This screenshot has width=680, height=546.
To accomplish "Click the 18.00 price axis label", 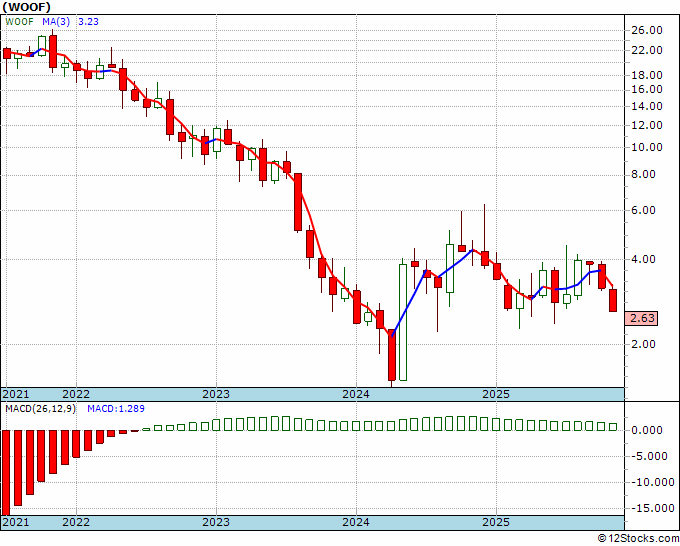I will (647, 75).
